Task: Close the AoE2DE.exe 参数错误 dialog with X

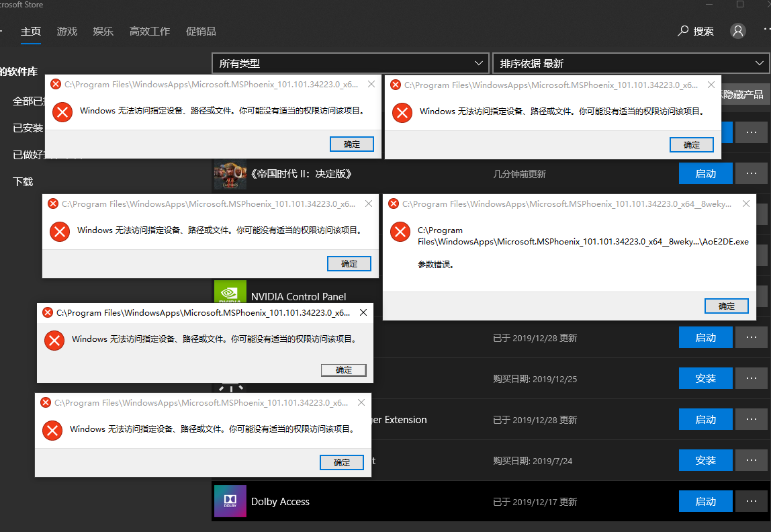Action: [746, 204]
